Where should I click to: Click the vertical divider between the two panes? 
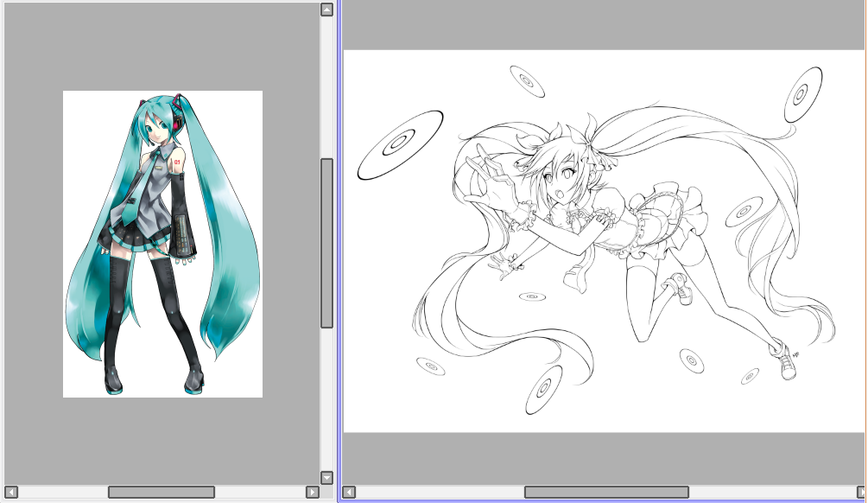pyautogui.click(x=339, y=251)
